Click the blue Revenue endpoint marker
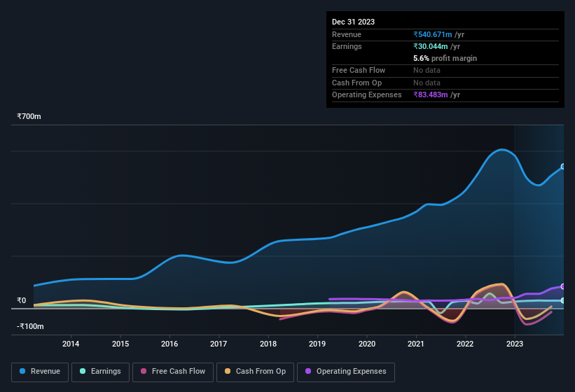Screen dimensions: 575x392 pos(563,167)
